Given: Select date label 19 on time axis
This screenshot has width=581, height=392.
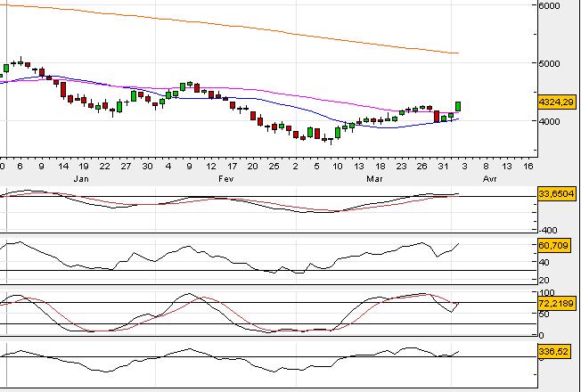Looking at the screenshot, I should point(84,167).
